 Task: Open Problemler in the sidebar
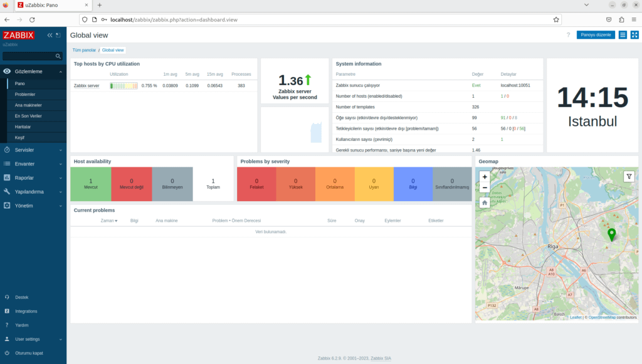pyautogui.click(x=25, y=94)
